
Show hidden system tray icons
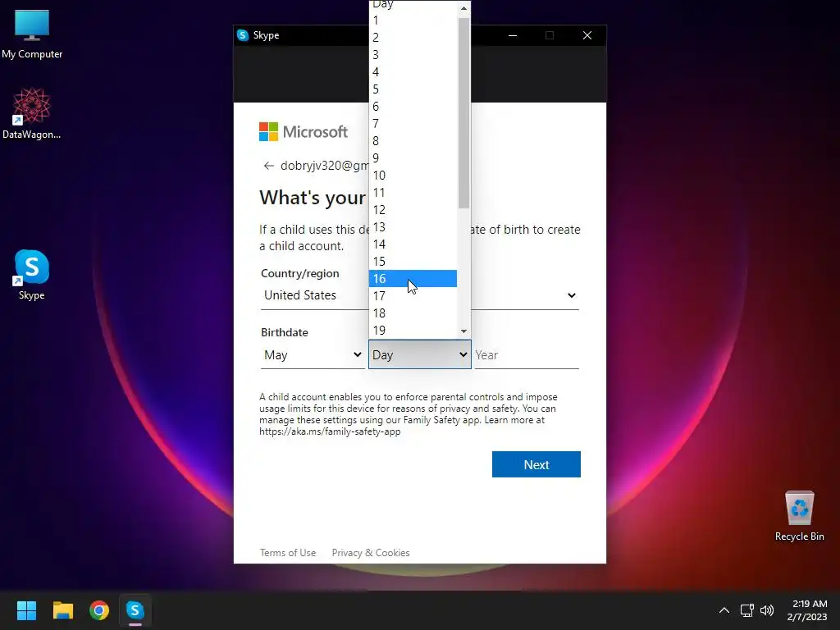pyautogui.click(x=724, y=610)
